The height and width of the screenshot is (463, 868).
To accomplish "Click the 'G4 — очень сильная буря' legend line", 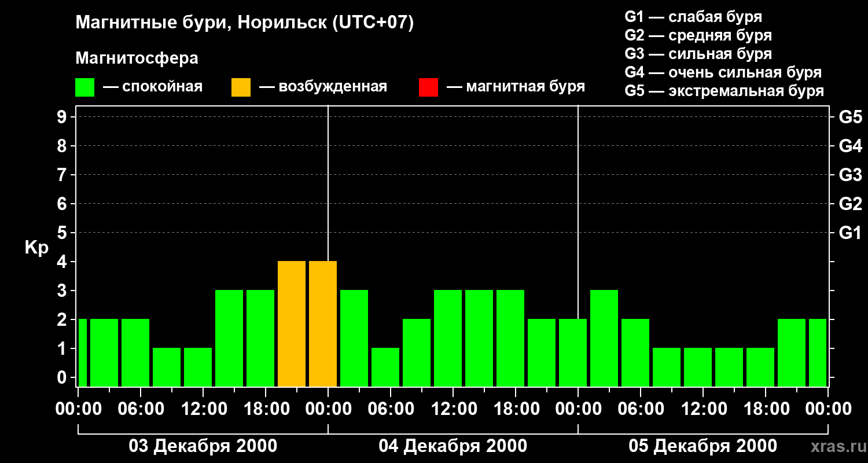I will tap(723, 72).
